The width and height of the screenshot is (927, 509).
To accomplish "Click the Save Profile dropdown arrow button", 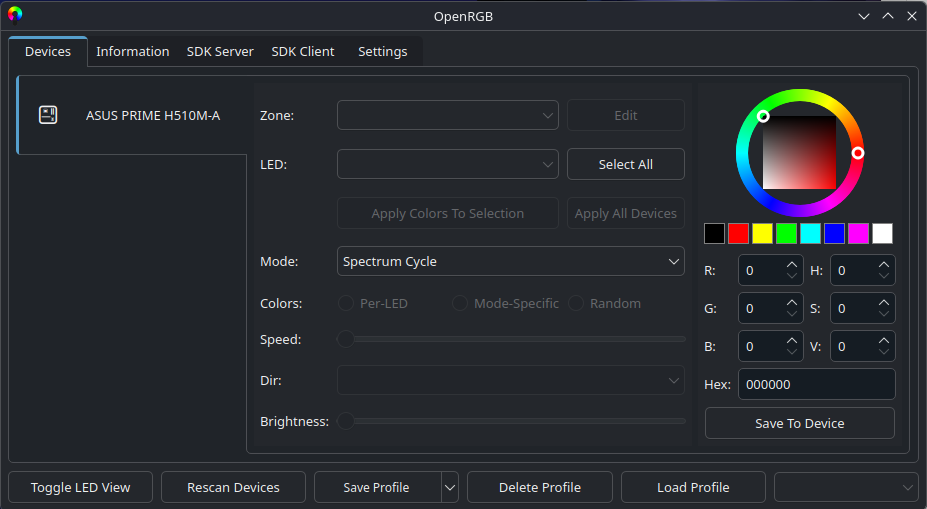I will click(449, 487).
